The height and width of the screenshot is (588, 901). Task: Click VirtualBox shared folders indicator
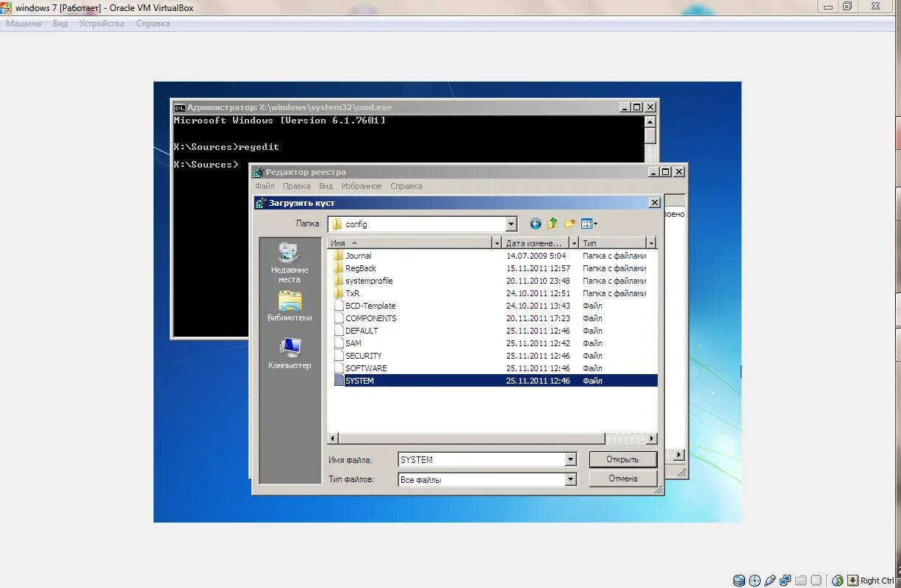pyautogui.click(x=801, y=581)
